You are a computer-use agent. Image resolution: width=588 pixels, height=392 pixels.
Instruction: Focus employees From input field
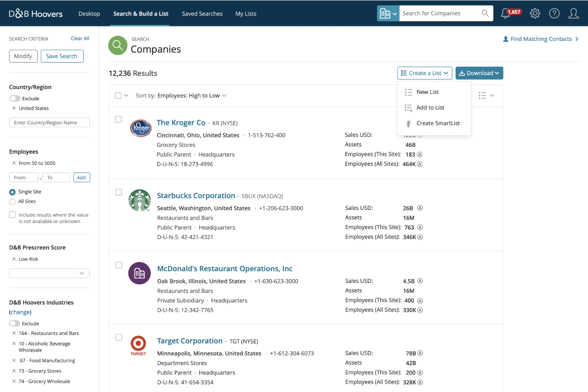click(x=24, y=178)
